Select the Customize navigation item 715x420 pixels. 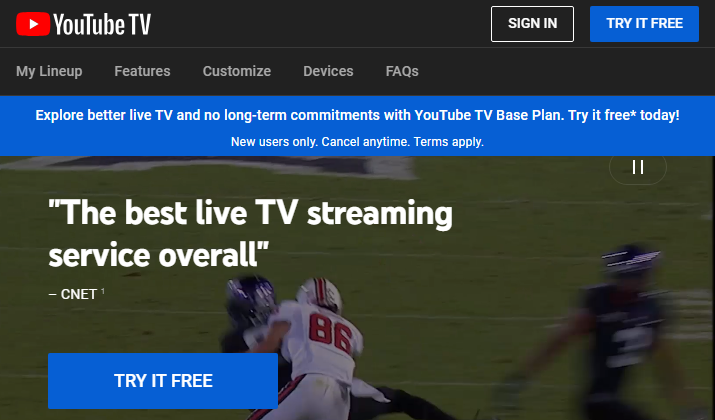click(237, 71)
